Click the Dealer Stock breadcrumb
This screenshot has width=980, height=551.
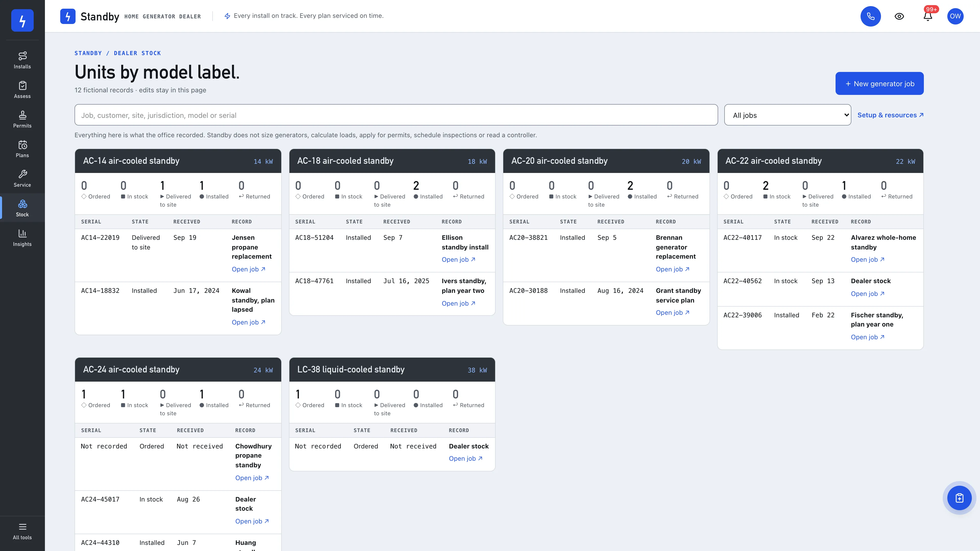point(137,53)
